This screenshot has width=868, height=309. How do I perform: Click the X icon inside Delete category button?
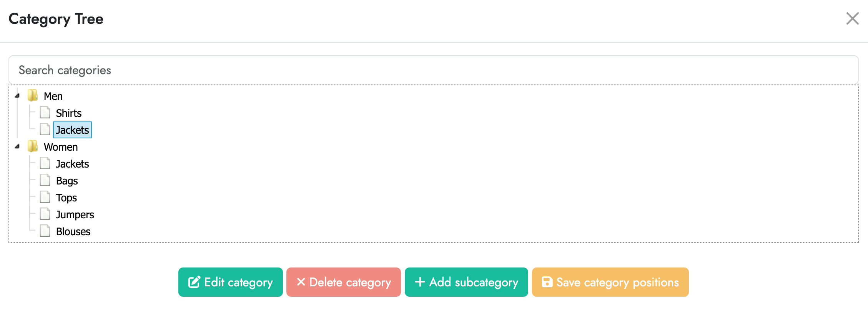point(301,282)
